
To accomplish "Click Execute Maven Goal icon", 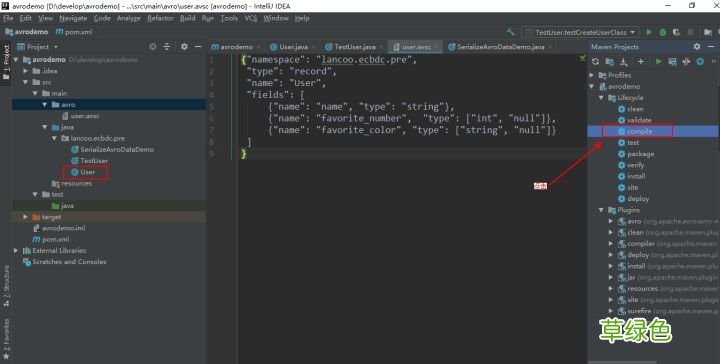I will pyautogui.click(x=672, y=62).
